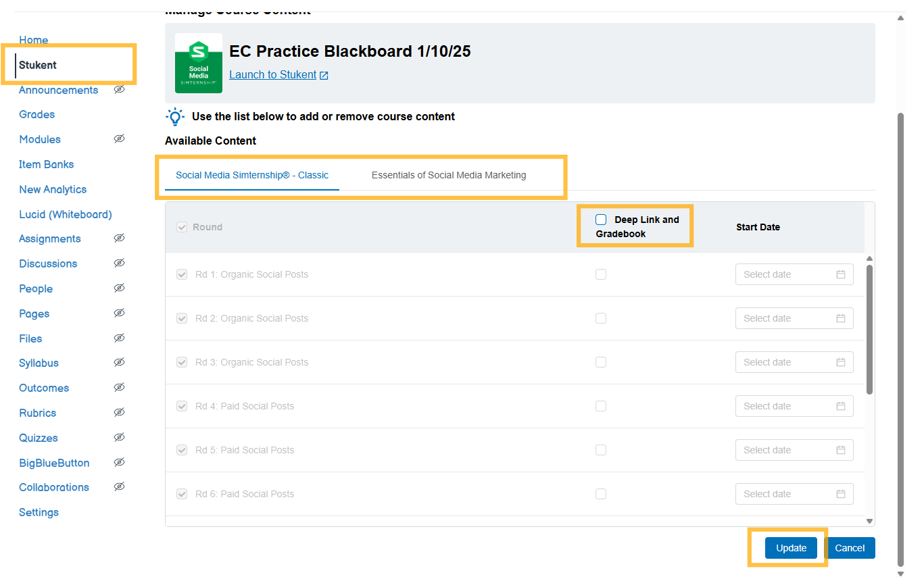Click hidden-eye icon next to Discussions
Screen dimensions: 924x579
119,263
